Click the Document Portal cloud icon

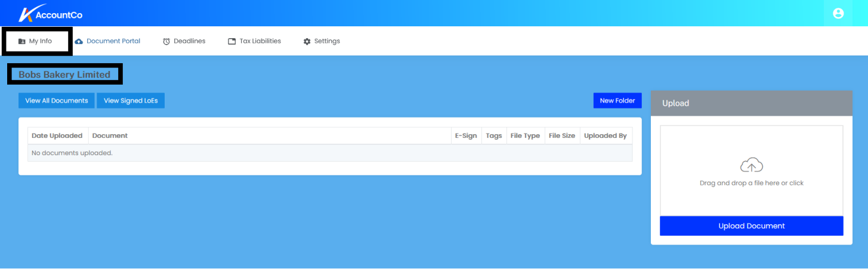(79, 41)
